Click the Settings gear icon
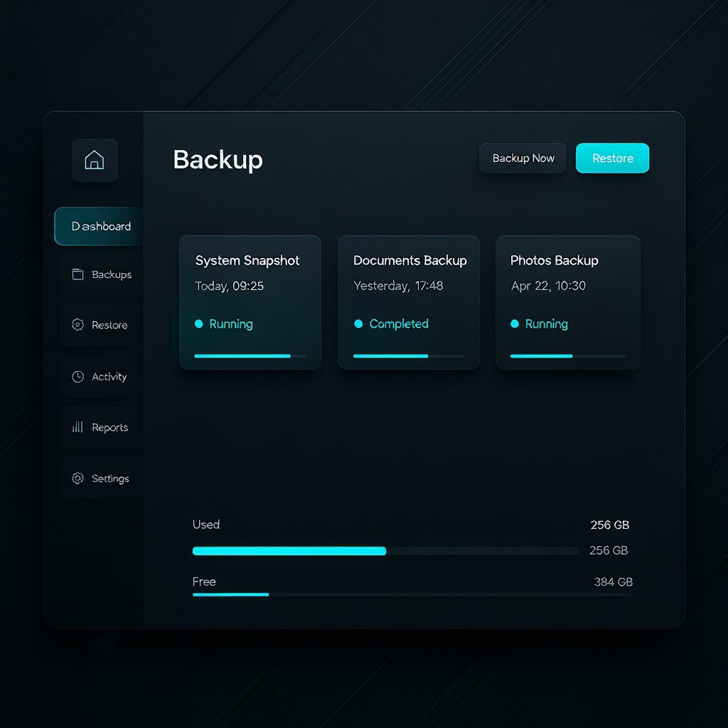Viewport: 728px width, 728px height. tap(78, 478)
